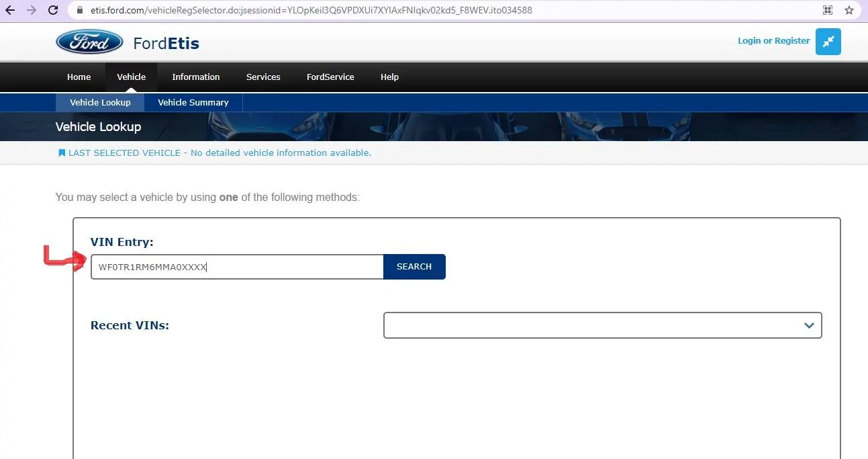Click Login or Register link
The image size is (868, 459).
point(773,41)
